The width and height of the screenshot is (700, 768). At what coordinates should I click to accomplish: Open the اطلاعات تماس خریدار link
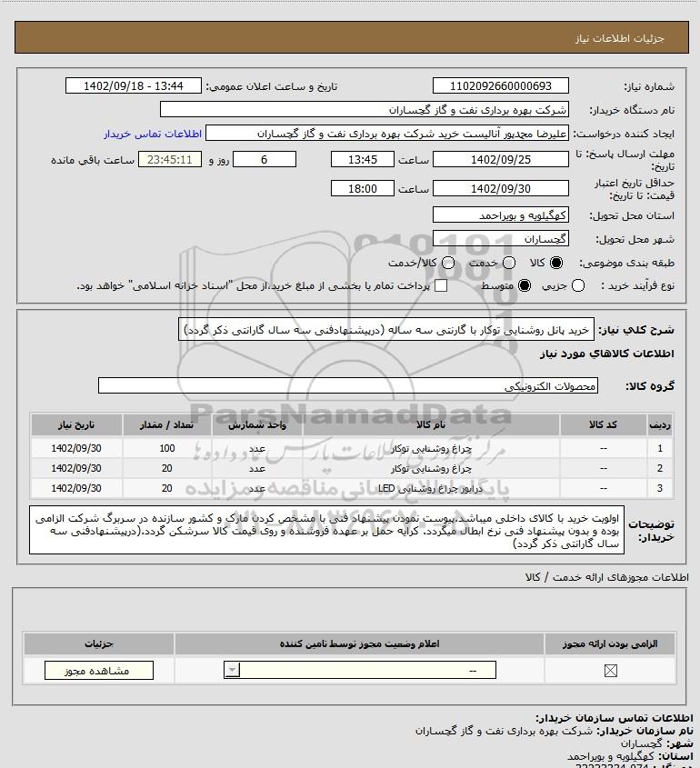click(x=153, y=134)
